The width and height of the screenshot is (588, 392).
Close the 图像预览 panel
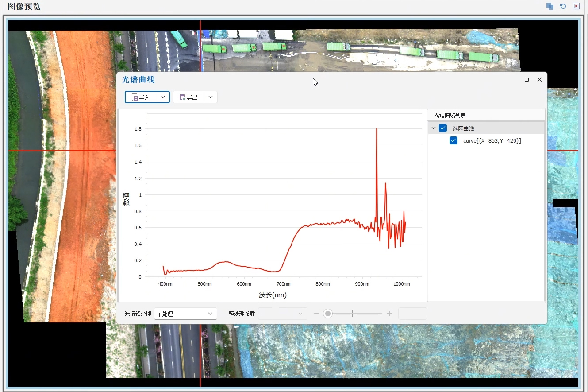point(576,6)
